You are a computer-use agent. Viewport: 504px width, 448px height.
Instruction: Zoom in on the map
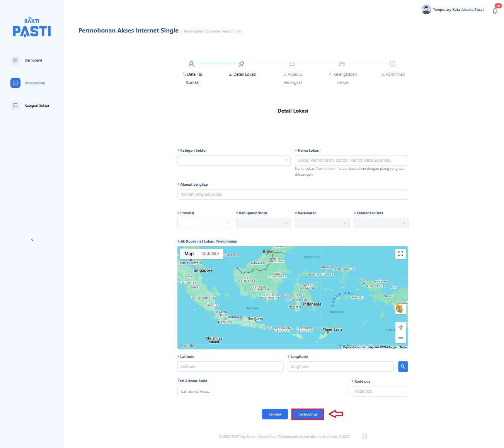click(x=401, y=328)
